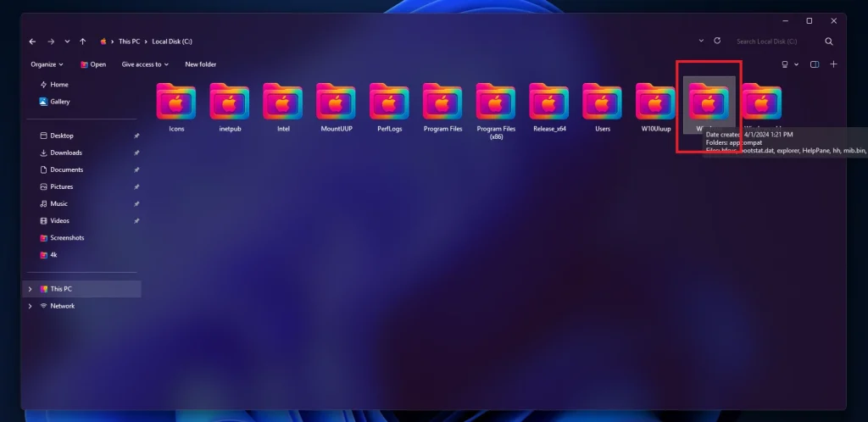The width and height of the screenshot is (868, 422).
Task: Select the W10UIuup folder
Action: (x=655, y=108)
